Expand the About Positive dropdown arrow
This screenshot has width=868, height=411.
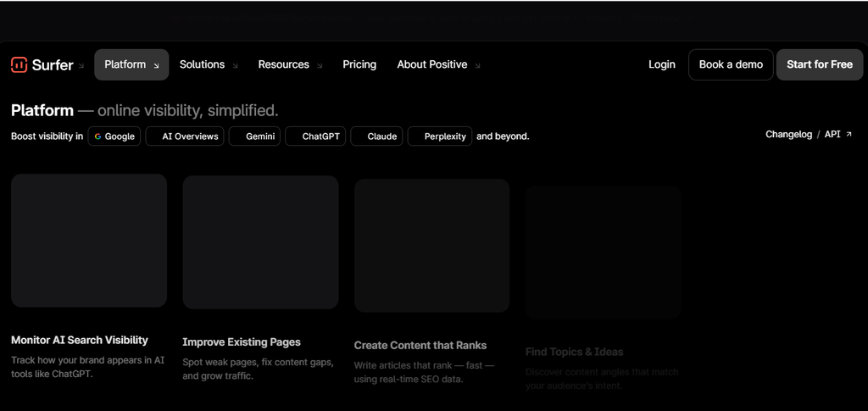[477, 65]
